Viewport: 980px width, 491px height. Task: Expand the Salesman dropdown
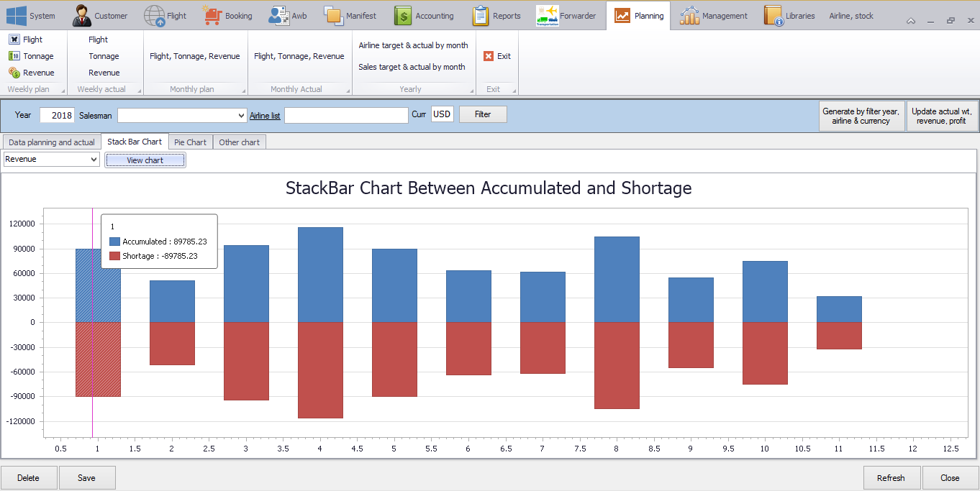pyautogui.click(x=241, y=115)
